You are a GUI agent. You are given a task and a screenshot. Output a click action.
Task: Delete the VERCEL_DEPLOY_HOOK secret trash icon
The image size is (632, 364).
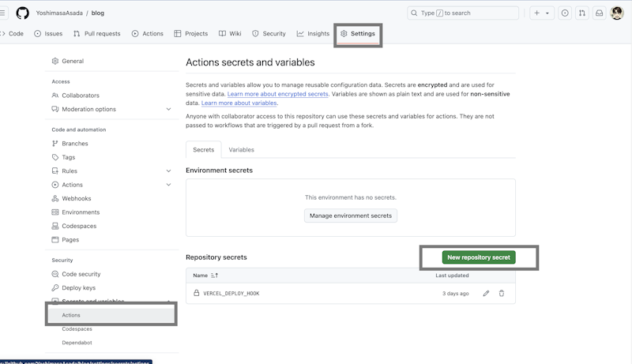point(502,293)
